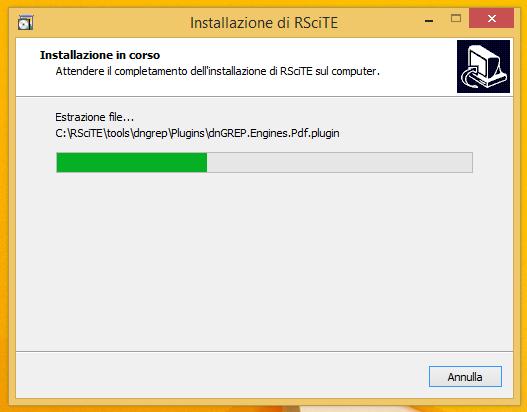The width and height of the screenshot is (527, 412).
Task: Select the "Installazione in corso" heading
Action: point(100,55)
